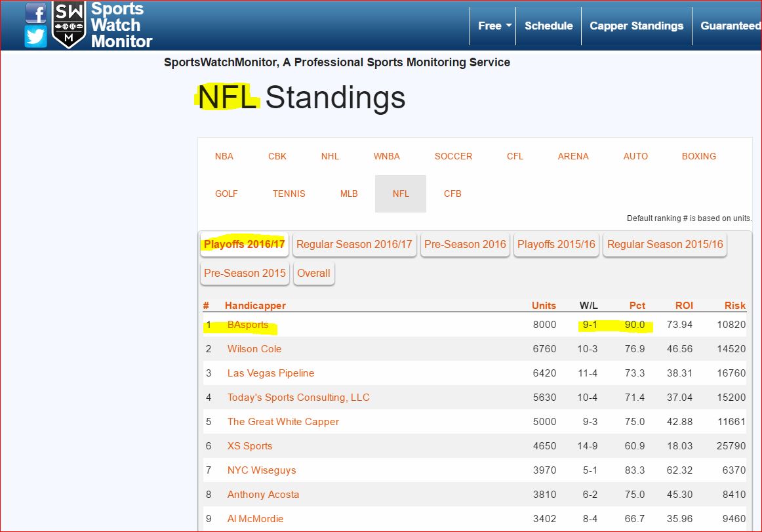Sort by Units column header
The width and height of the screenshot is (762, 532).
(544, 306)
